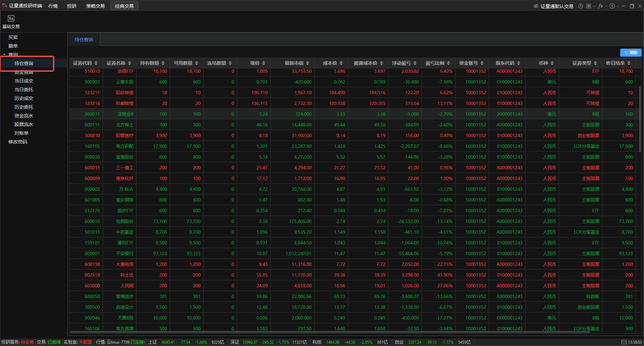
Task: Expand dropdown next to the layout icon
Action: [x=594, y=6]
